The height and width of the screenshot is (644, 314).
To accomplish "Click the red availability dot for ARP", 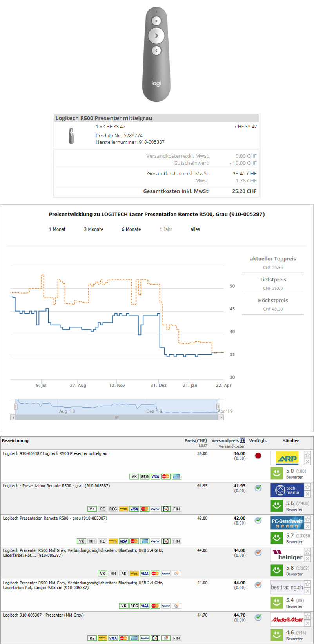I will pos(258,456).
